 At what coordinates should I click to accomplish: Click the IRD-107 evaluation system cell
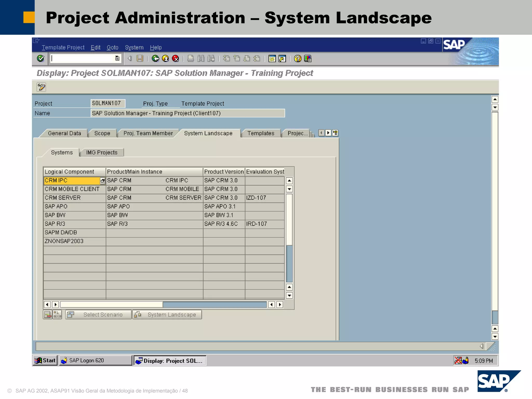(x=264, y=224)
